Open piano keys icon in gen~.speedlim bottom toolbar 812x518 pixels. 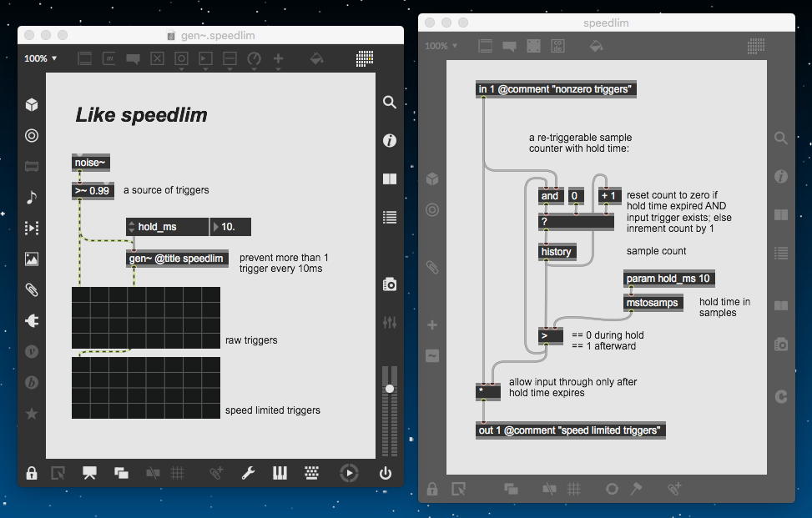[280, 473]
